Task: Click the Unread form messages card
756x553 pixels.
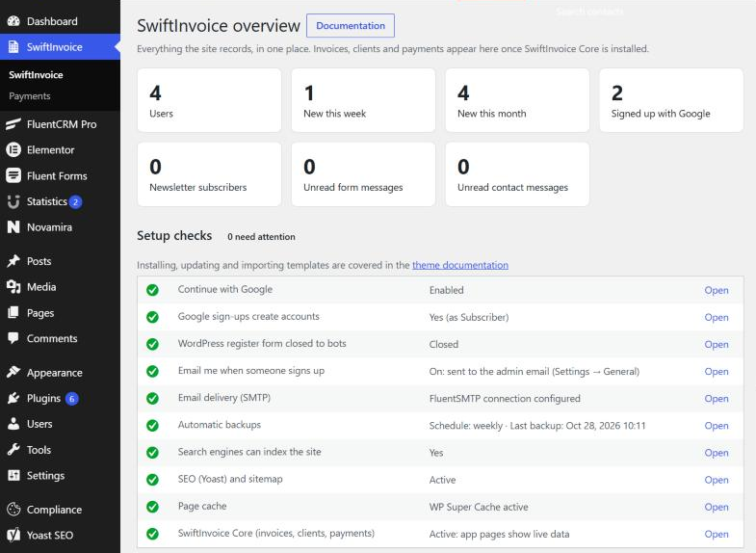Action: [x=363, y=174]
